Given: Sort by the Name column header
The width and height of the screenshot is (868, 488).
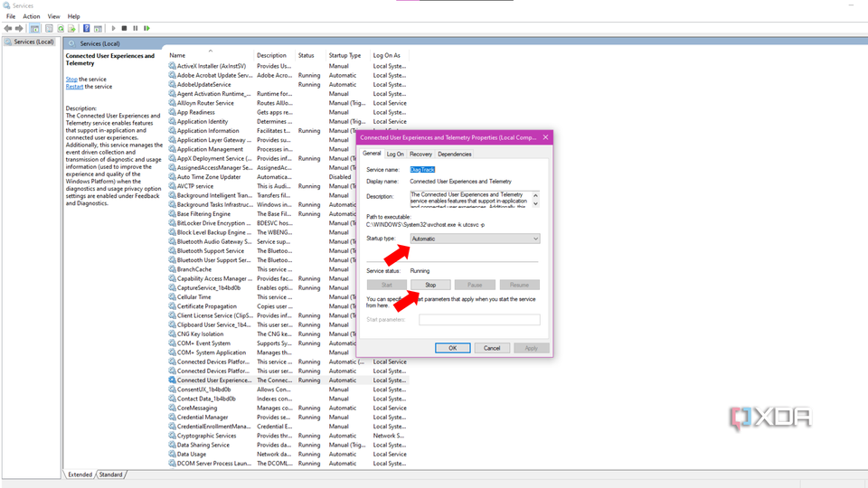Looking at the screenshot, I should tap(211, 55).
